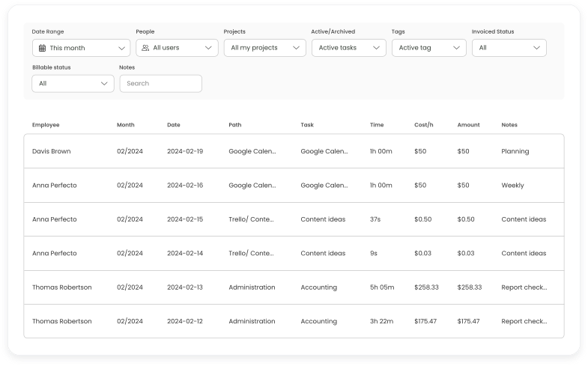Expand the People 'All users' dropdown
Image resolution: width=588 pixels, height=366 pixels.
pos(177,48)
